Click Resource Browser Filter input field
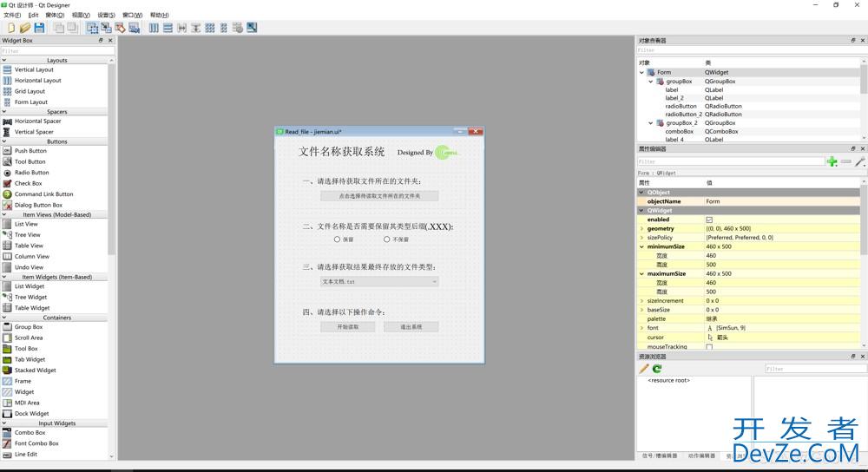The height and width of the screenshot is (472, 868). pos(815,369)
